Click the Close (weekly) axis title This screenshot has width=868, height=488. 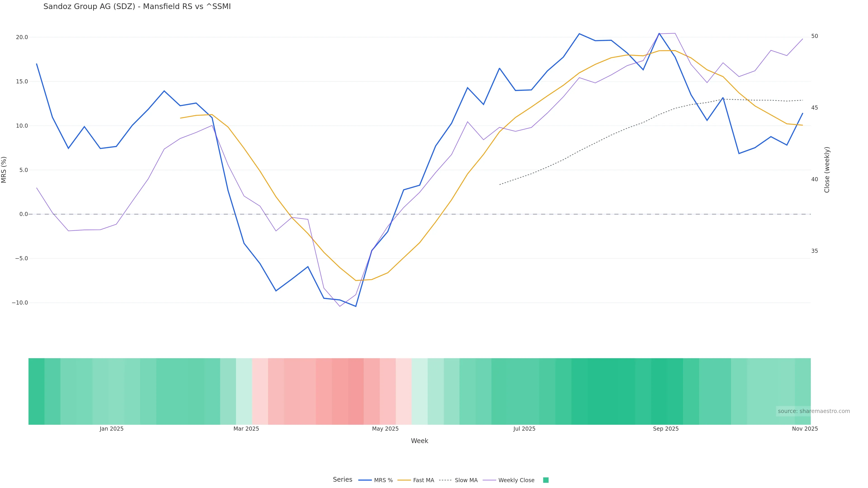tap(827, 170)
